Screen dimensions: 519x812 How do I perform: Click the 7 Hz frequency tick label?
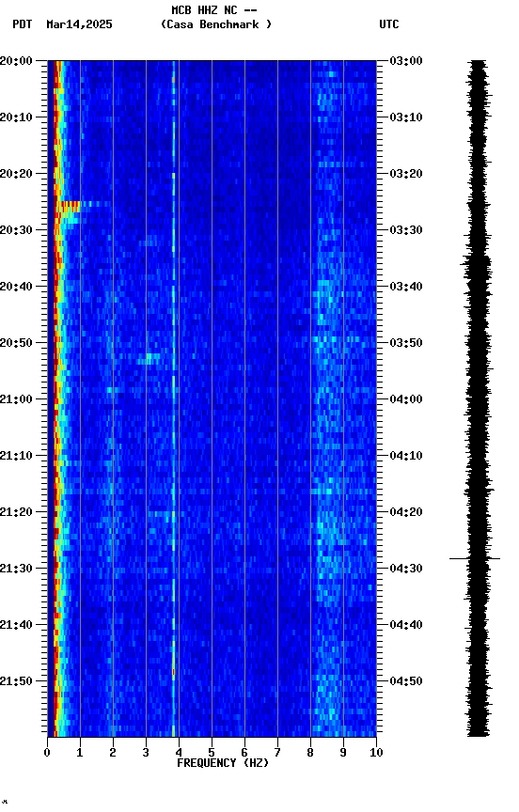[x=277, y=753]
